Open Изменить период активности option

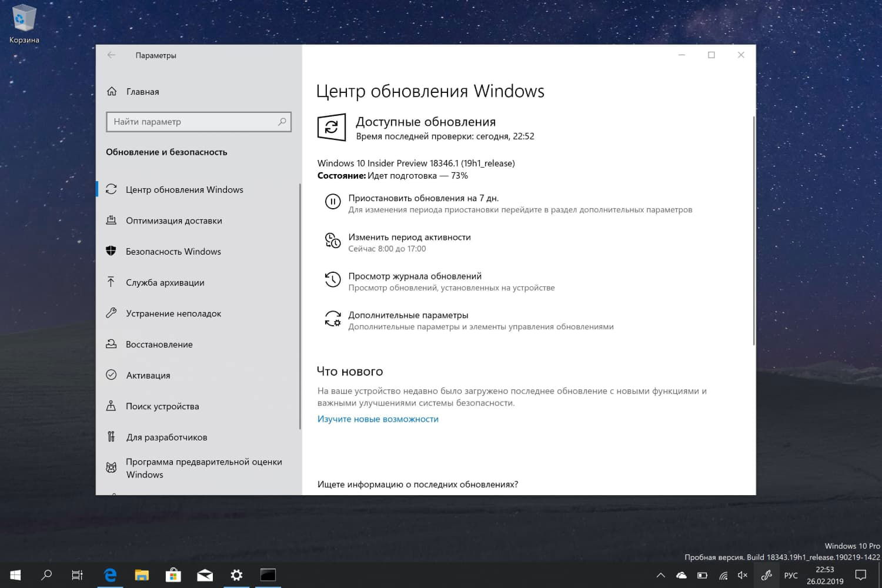[410, 237]
